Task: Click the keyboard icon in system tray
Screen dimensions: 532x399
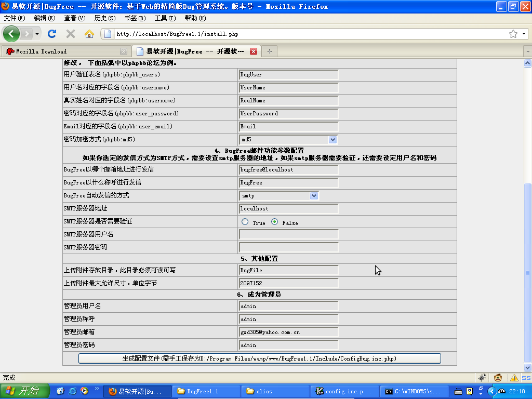Action: (x=458, y=392)
